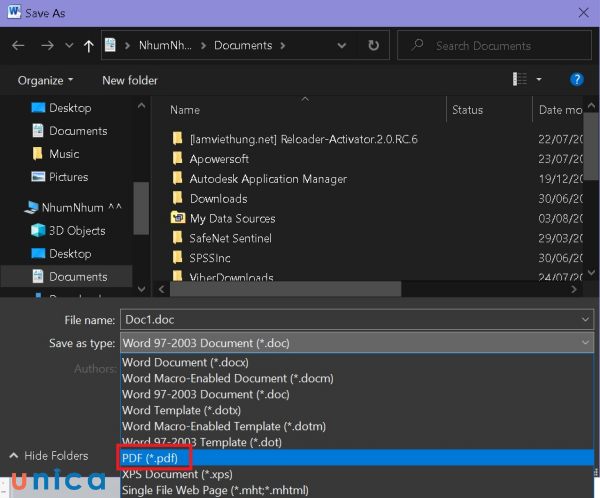Viewport: 600px width, 498px height.
Task: Go up one folder level
Action: [x=89, y=46]
